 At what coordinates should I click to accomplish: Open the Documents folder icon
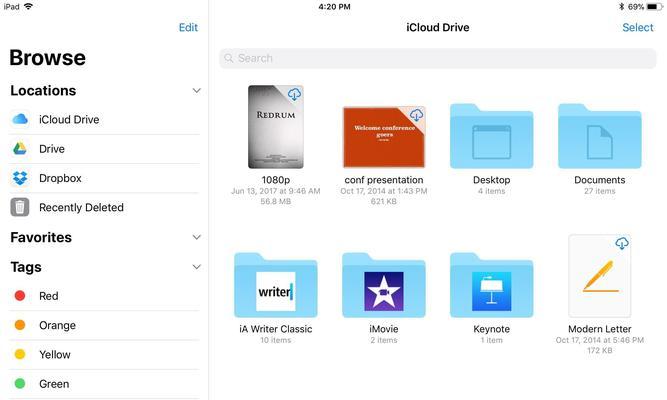click(x=599, y=136)
